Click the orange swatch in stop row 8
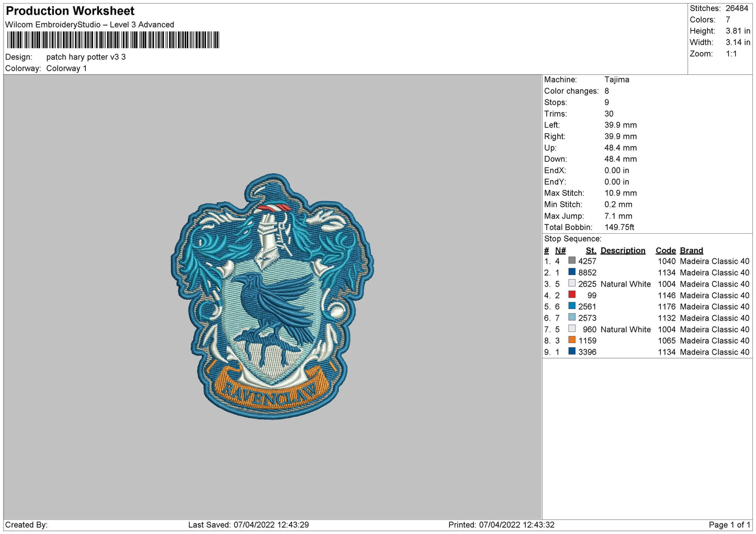This screenshot has height=534, width=756. (572, 340)
